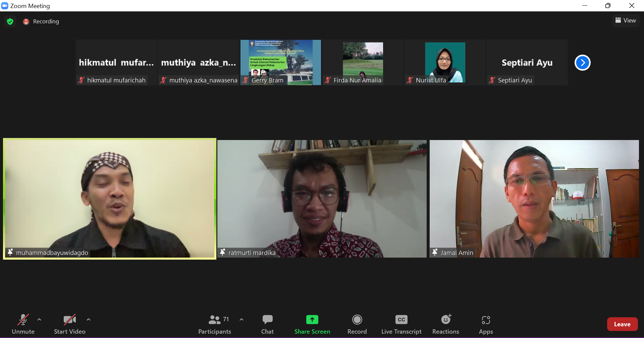Viewport: 644px width, 338px height.
Task: Leave the meeting
Action: pos(622,324)
